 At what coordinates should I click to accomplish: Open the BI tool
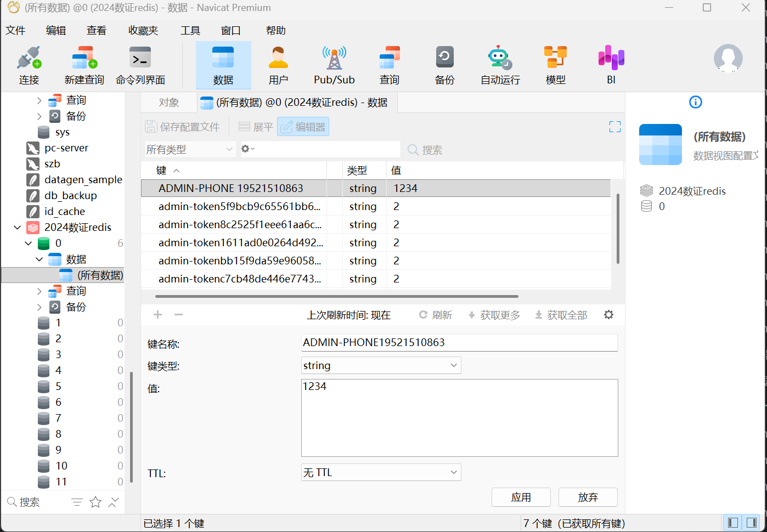(611, 65)
